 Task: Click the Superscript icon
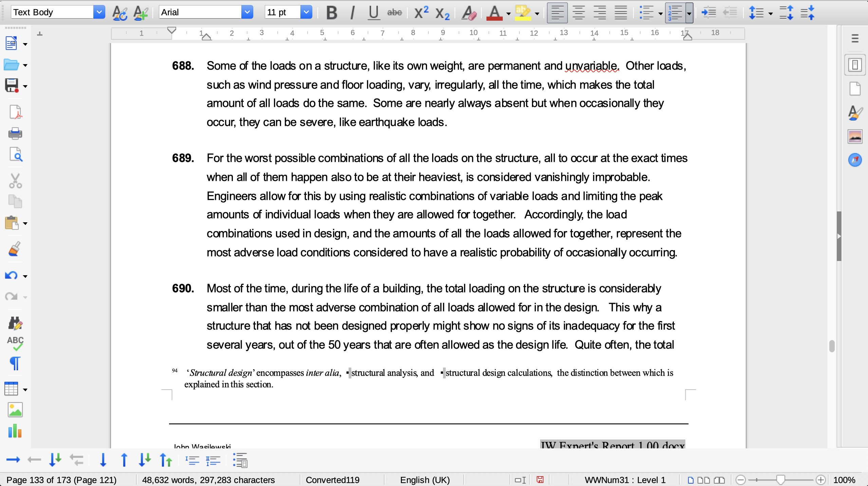[421, 13]
